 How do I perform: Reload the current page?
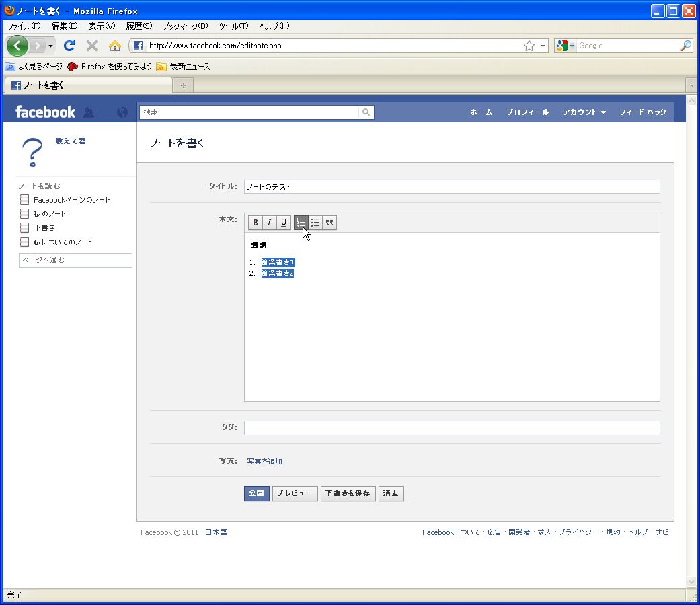point(69,46)
